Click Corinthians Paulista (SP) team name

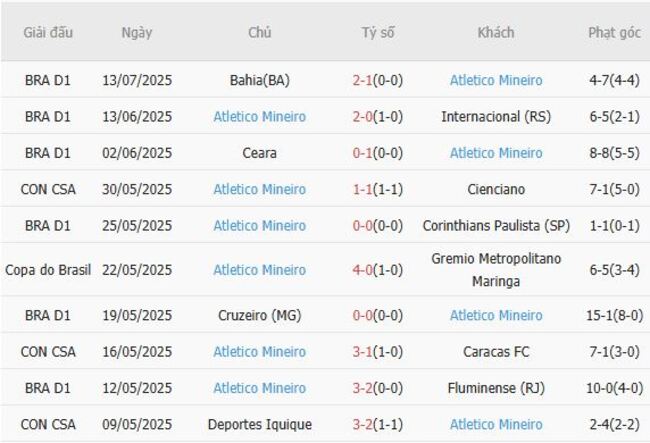(x=496, y=226)
